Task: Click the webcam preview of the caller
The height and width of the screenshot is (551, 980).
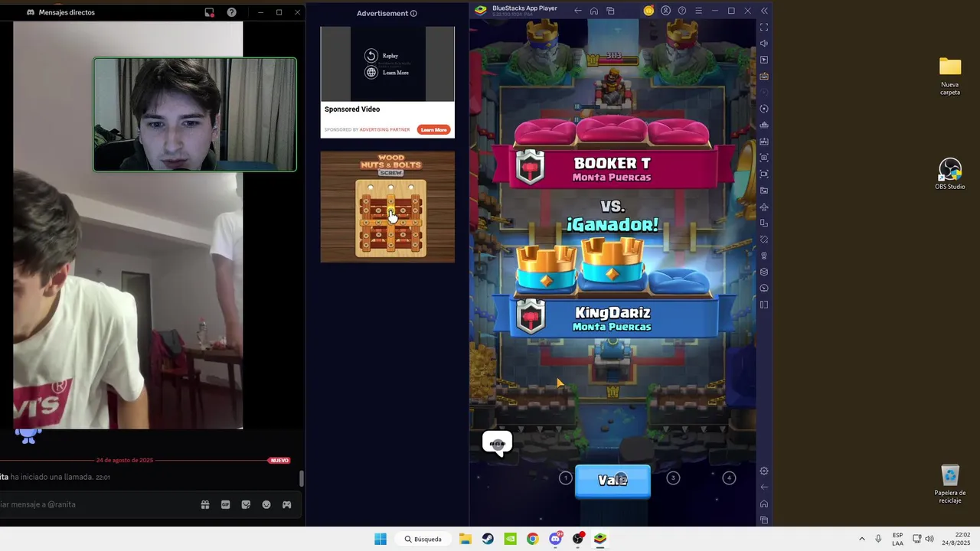Action: pyautogui.click(x=194, y=115)
